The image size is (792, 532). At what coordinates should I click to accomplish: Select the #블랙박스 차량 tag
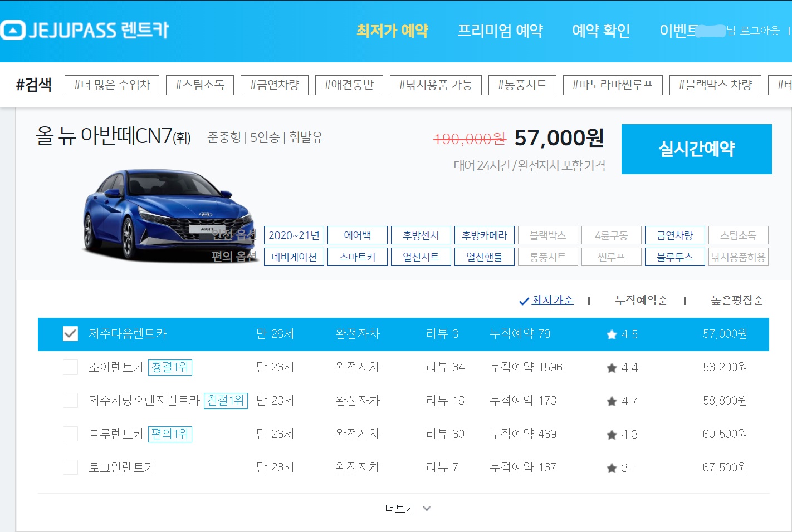point(715,85)
